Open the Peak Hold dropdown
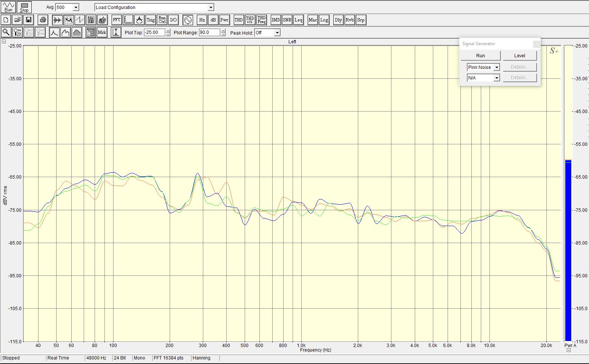 [x=277, y=33]
